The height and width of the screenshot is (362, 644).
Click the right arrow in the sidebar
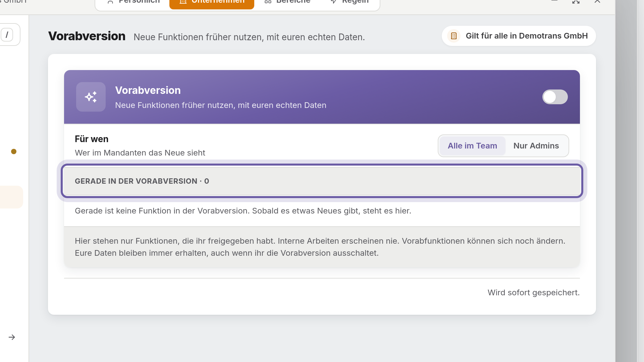tap(12, 337)
